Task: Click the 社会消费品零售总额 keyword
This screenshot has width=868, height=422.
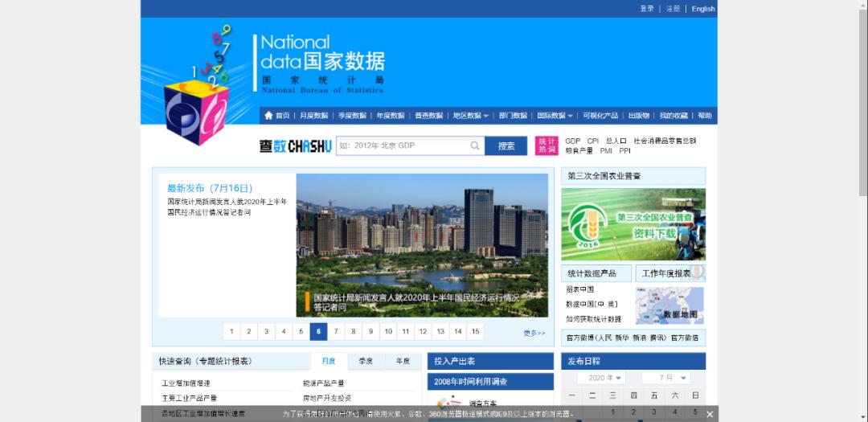Action: coord(665,141)
